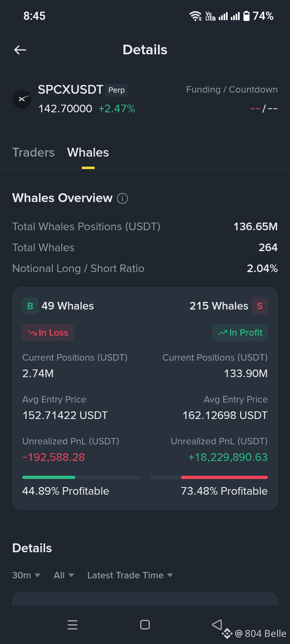The height and width of the screenshot is (644, 290).
Task: Open the All filter dropdown
Action: tap(64, 575)
